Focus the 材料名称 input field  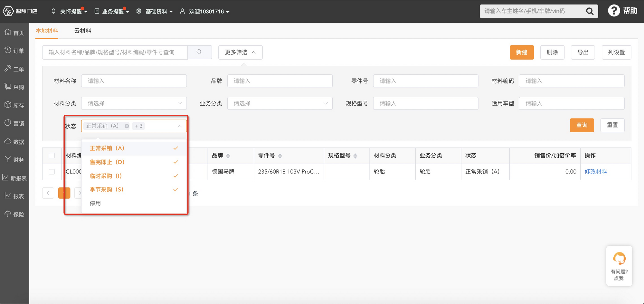(x=134, y=81)
